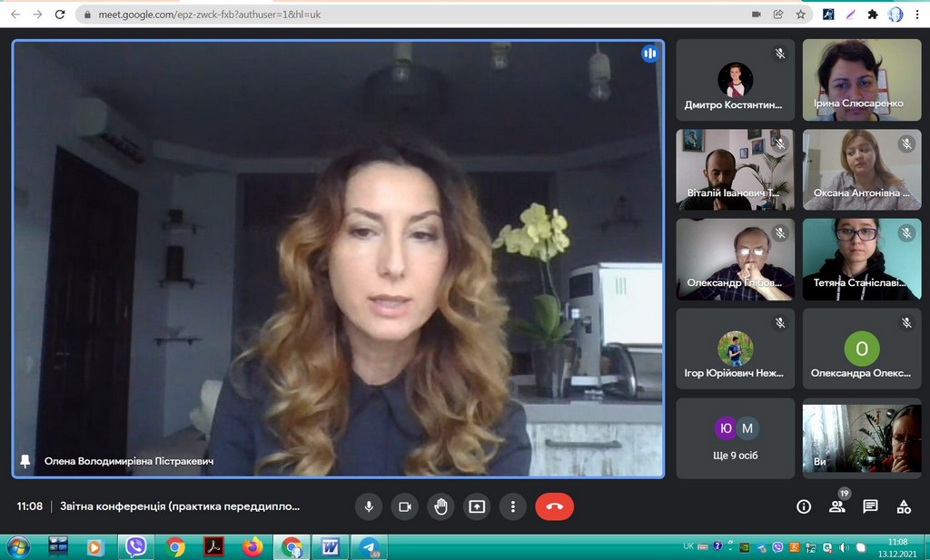
Task: Expand the Chrome extensions puzzle menu
Action: [x=873, y=15]
